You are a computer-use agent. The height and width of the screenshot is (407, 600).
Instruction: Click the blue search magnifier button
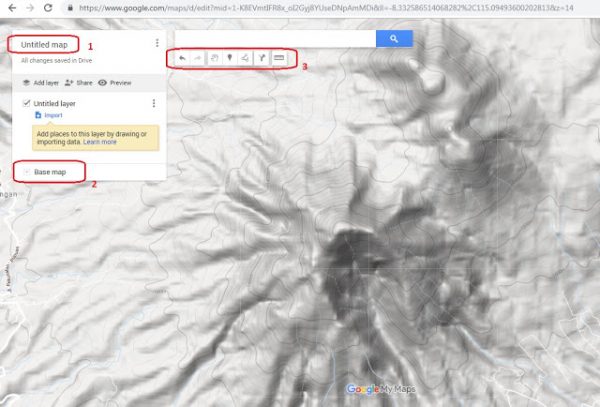coord(394,38)
